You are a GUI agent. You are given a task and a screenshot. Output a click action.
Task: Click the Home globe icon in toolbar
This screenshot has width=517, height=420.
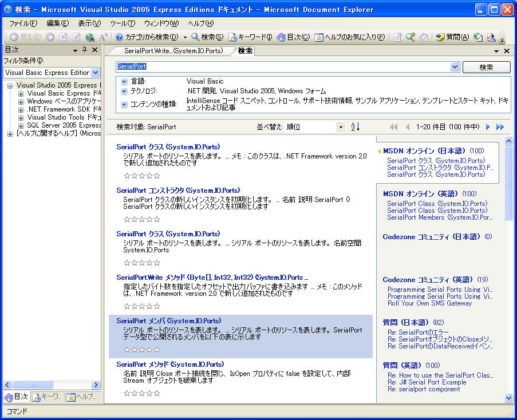pos(90,37)
